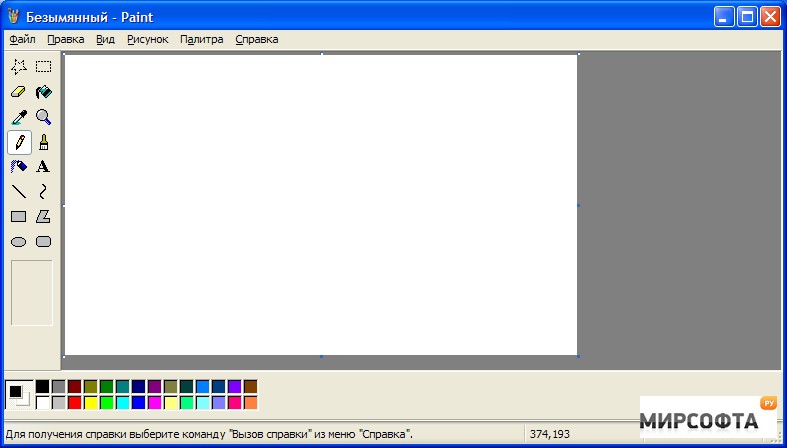The image size is (787, 448).
Task: Open the Правка menu
Action: click(66, 39)
